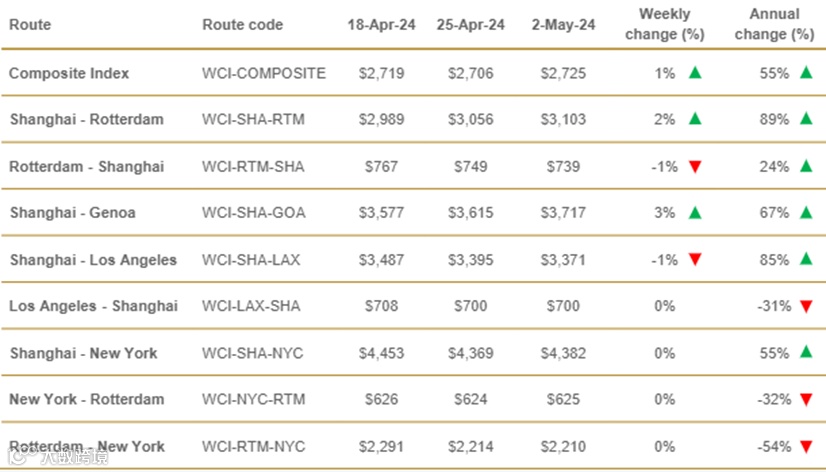Select the WCI-COMPOSITE route code
The image size is (826, 472).
(263, 73)
